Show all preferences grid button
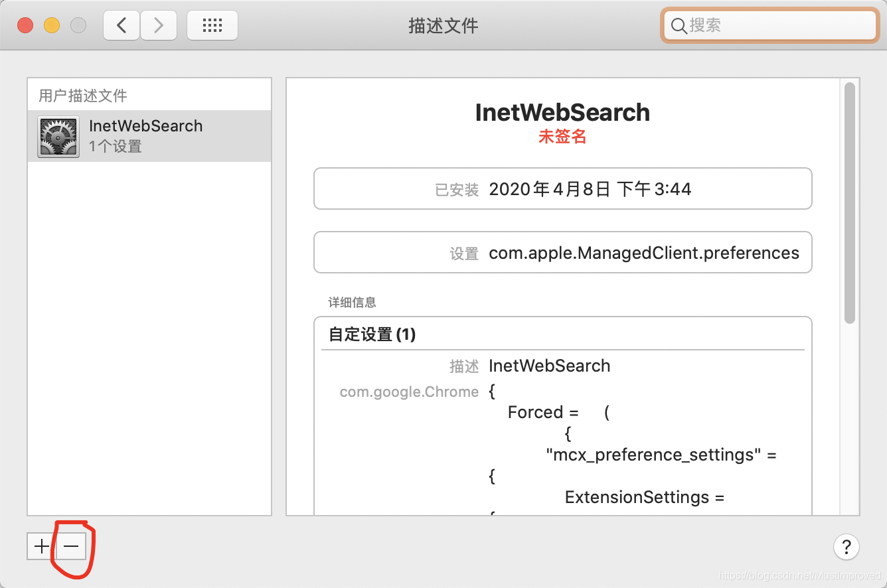 coord(212,25)
